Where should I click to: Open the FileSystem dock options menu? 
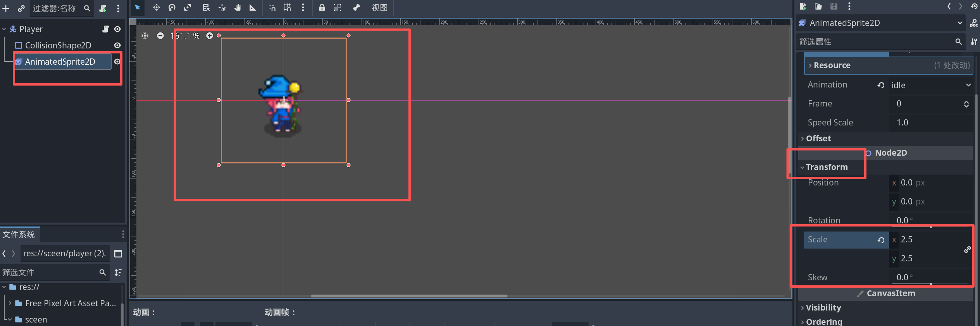pos(123,234)
